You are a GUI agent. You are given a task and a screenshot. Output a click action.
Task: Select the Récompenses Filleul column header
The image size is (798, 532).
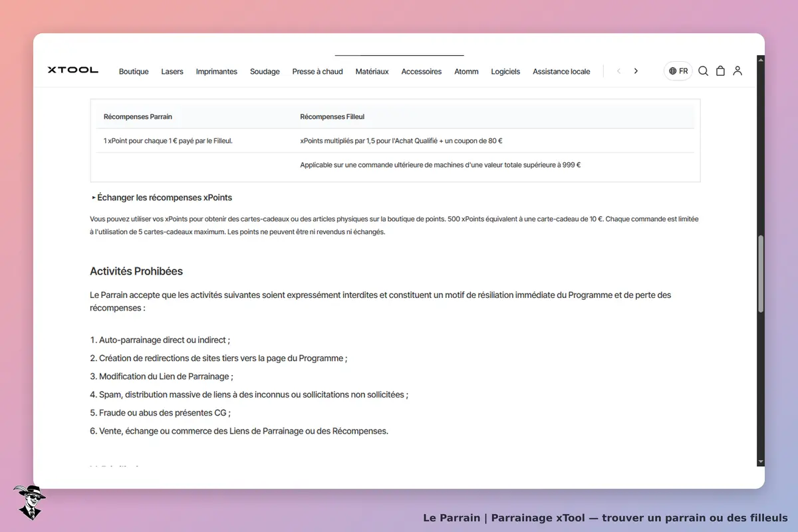(332, 116)
